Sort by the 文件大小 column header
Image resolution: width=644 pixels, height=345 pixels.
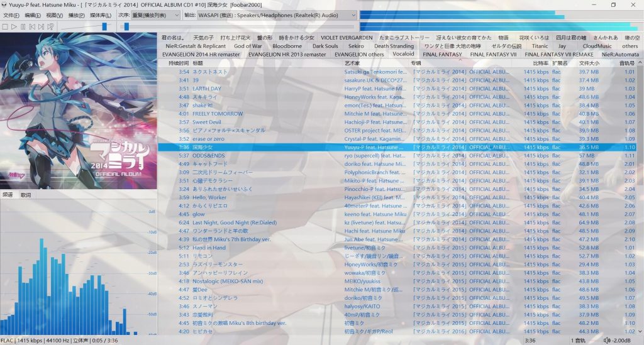[x=589, y=63]
